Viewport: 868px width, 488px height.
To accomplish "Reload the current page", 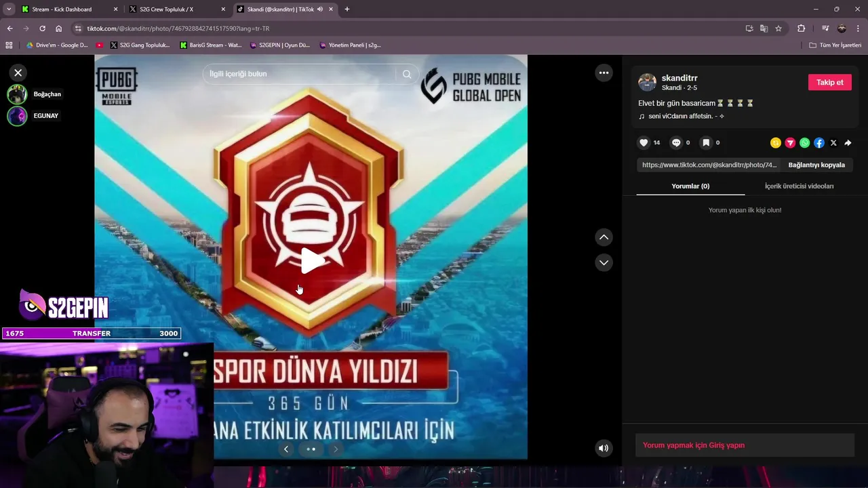I will tap(42, 28).
